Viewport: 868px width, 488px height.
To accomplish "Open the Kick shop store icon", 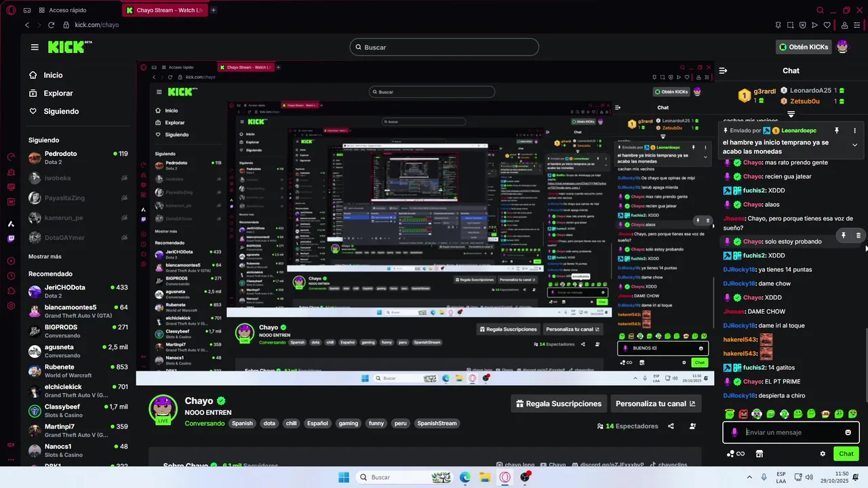I will [759, 453].
